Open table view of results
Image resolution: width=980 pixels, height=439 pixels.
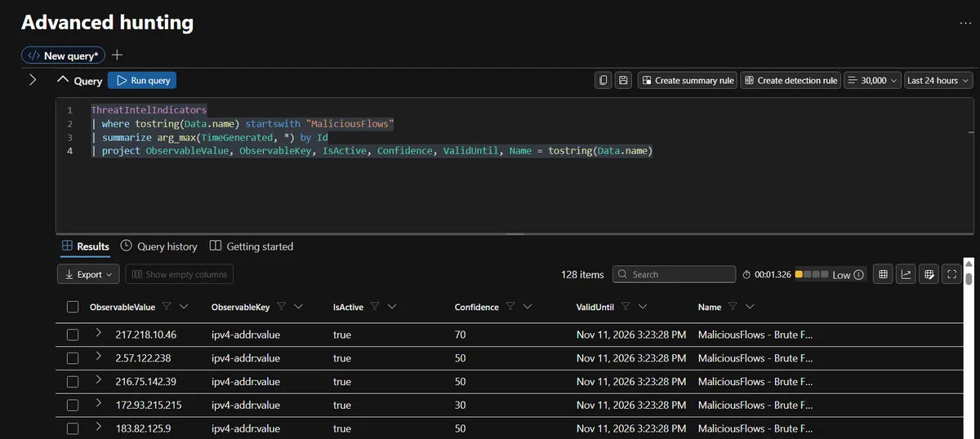[x=883, y=275]
